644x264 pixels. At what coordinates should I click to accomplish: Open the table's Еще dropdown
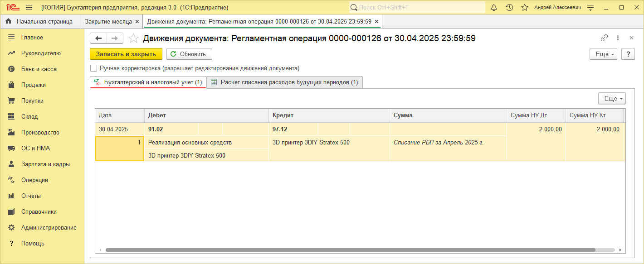[x=612, y=98]
